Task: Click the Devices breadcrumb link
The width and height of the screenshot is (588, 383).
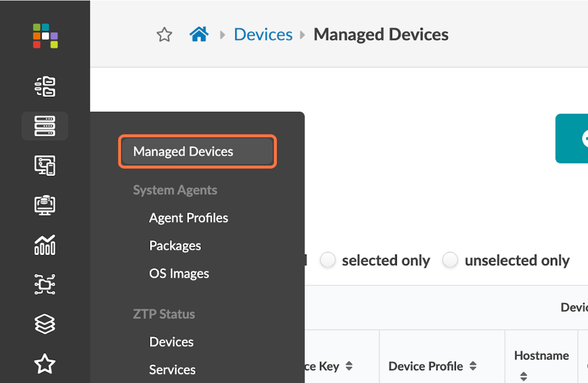Action: tap(263, 35)
